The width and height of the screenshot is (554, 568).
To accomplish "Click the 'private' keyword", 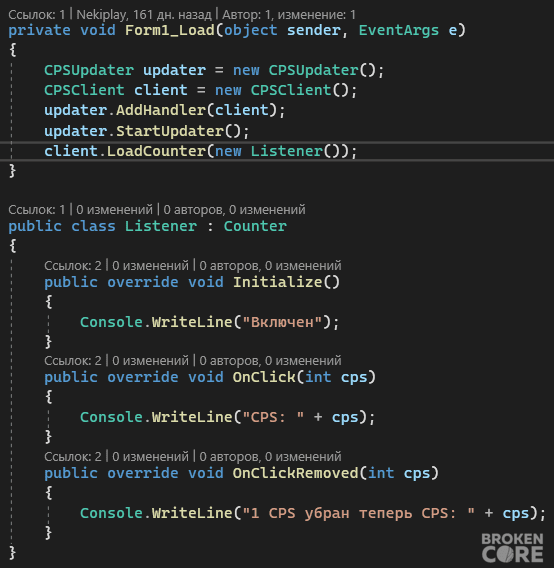I will [x=39, y=30].
